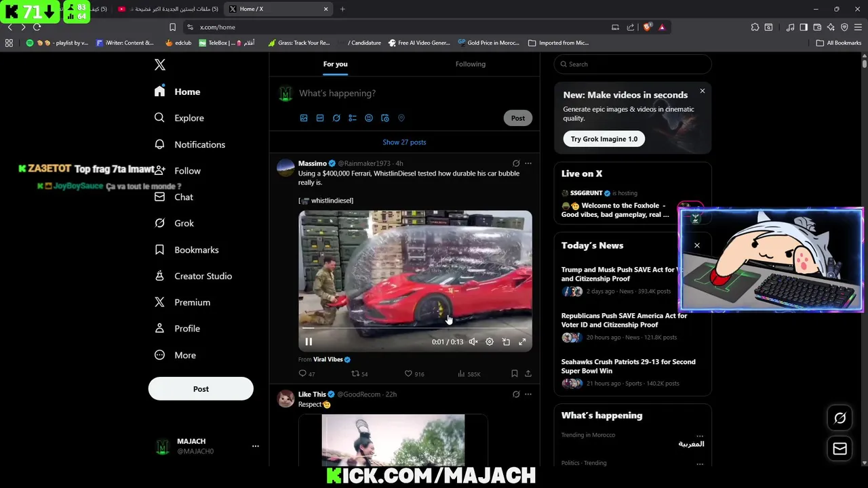
Task: Open SSGGRUNT live Foxhole broadcast
Action: pyautogui.click(x=617, y=203)
